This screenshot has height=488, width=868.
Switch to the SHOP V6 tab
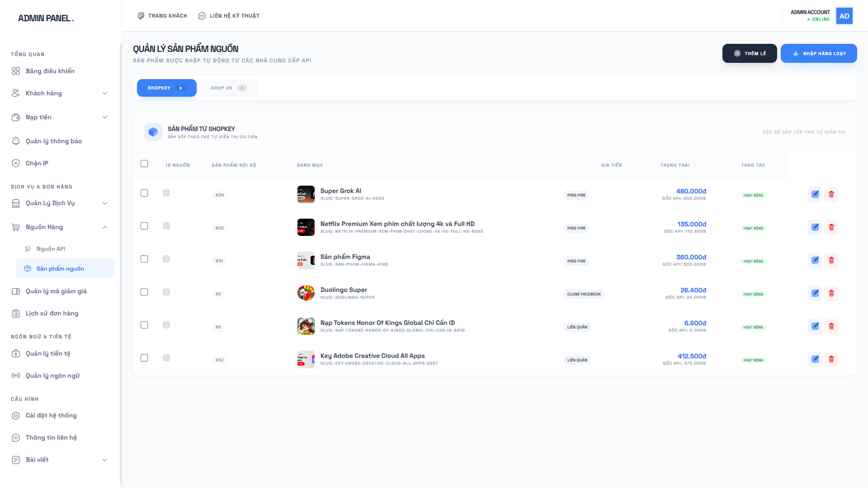(228, 88)
